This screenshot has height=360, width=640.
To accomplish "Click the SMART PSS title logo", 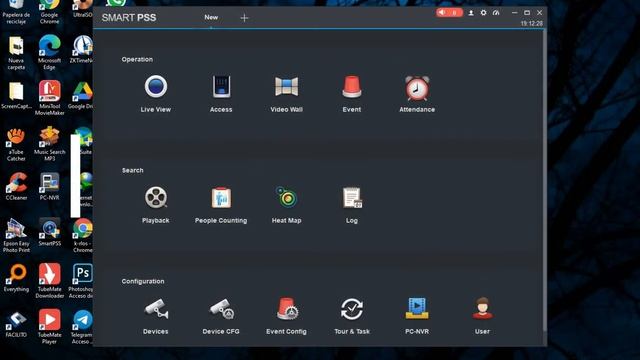I will pos(129,18).
